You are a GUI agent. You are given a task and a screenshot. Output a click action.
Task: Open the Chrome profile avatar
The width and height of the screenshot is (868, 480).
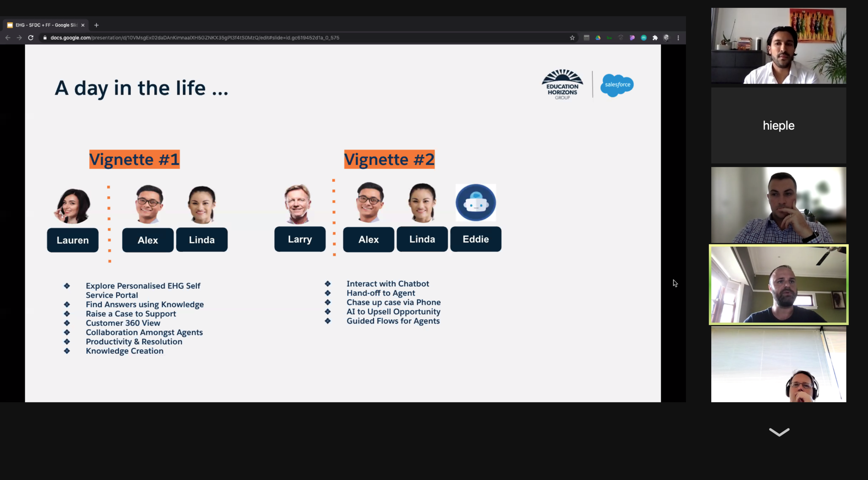[x=666, y=38]
